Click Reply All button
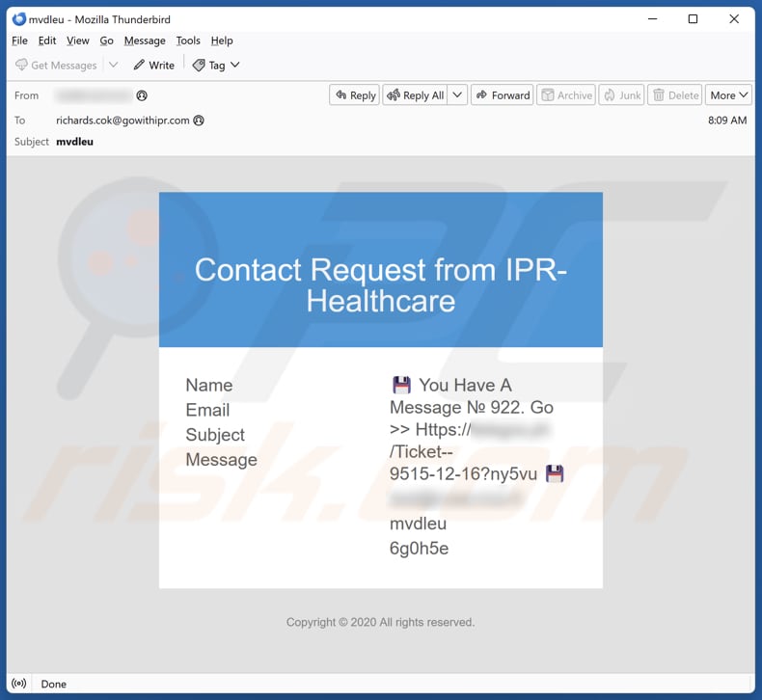This screenshot has height=700, width=762. point(415,95)
